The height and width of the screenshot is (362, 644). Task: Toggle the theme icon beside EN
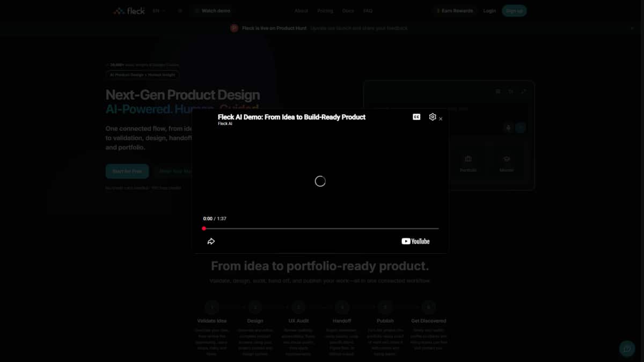[180, 11]
